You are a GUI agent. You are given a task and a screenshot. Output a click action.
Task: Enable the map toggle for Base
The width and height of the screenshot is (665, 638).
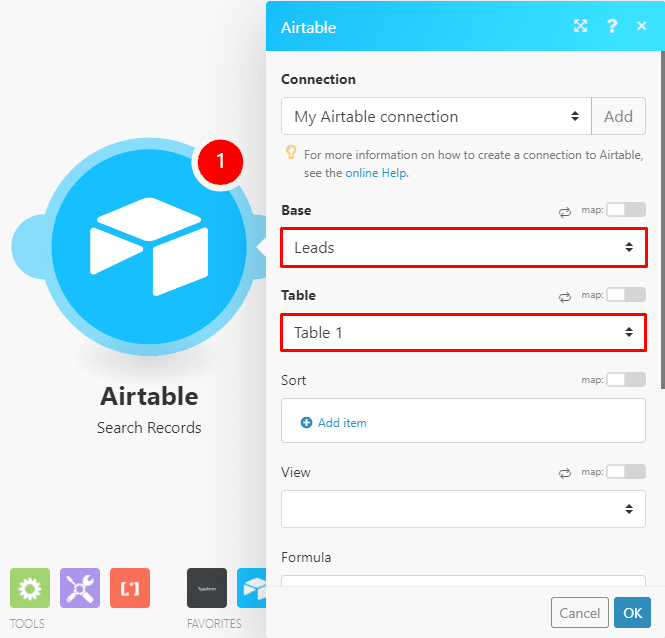click(x=626, y=210)
